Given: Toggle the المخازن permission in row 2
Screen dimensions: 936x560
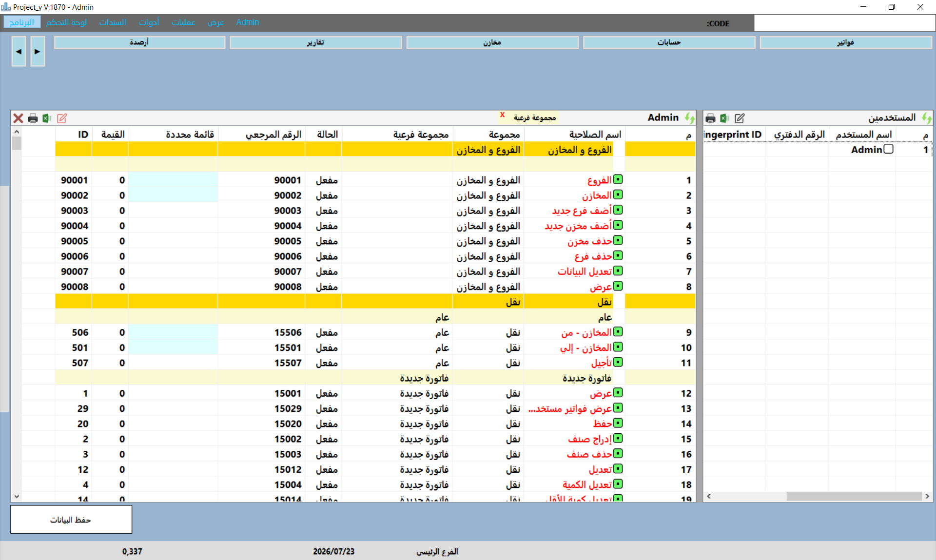Looking at the screenshot, I should [x=618, y=195].
